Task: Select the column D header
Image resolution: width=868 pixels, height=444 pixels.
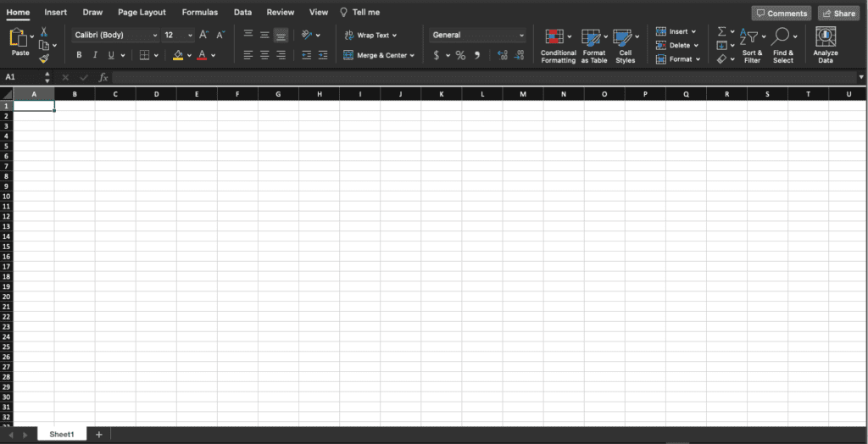Action: (156, 94)
